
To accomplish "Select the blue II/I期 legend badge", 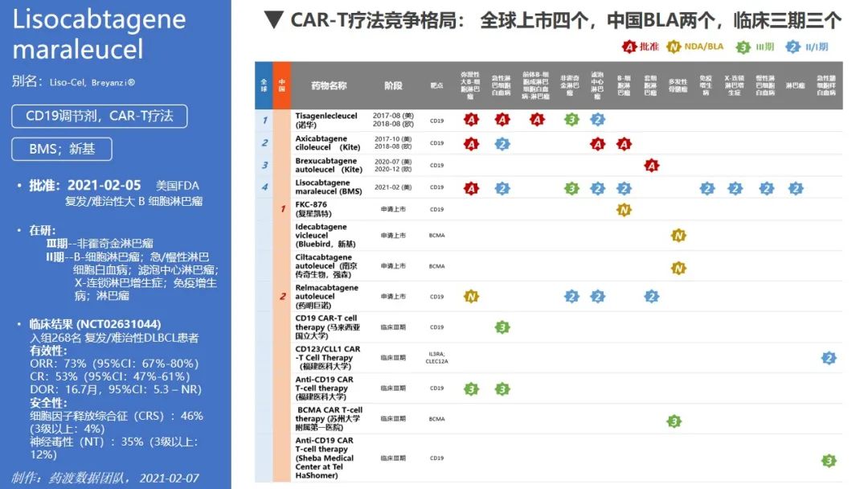I will tap(795, 47).
